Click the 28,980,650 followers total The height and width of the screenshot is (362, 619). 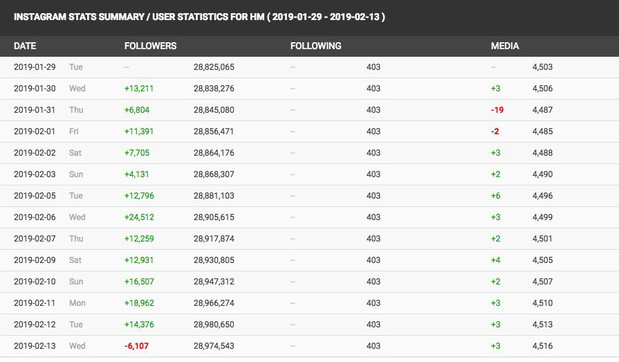coord(214,324)
